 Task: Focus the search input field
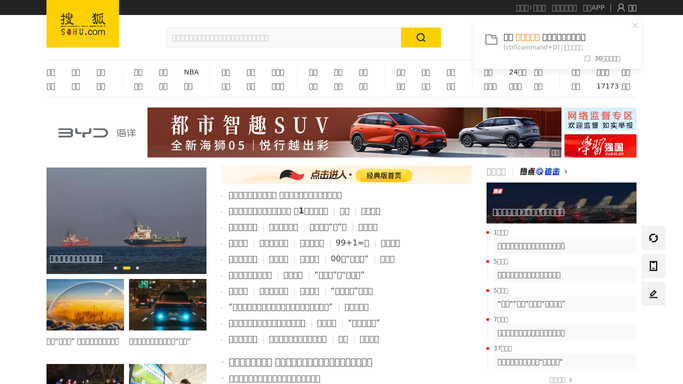click(x=284, y=37)
